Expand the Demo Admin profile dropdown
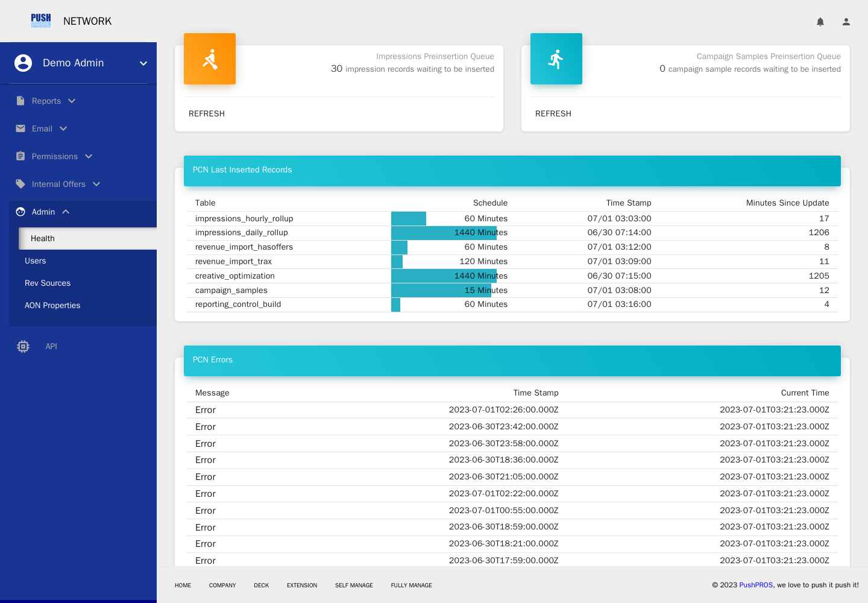The image size is (868, 603). pyautogui.click(x=143, y=63)
